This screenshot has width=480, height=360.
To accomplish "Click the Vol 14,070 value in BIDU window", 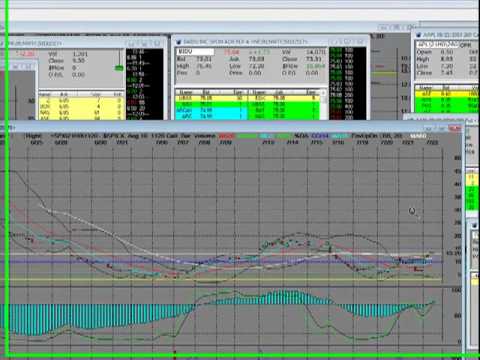I will pyautogui.click(x=315, y=52).
